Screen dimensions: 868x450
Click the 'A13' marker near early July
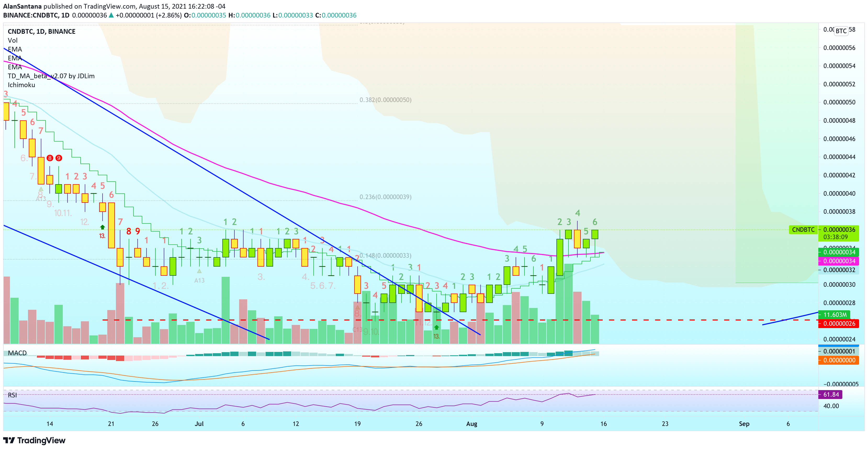[x=199, y=280]
